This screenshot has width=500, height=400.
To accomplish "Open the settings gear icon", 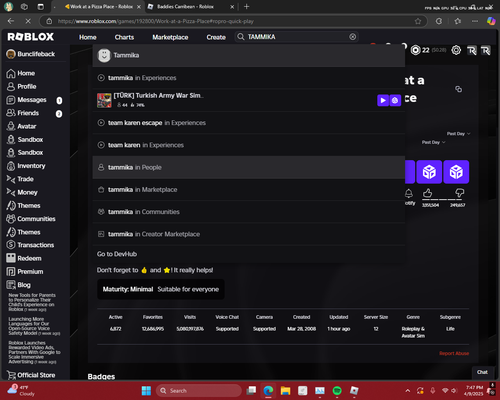I will point(456,50).
